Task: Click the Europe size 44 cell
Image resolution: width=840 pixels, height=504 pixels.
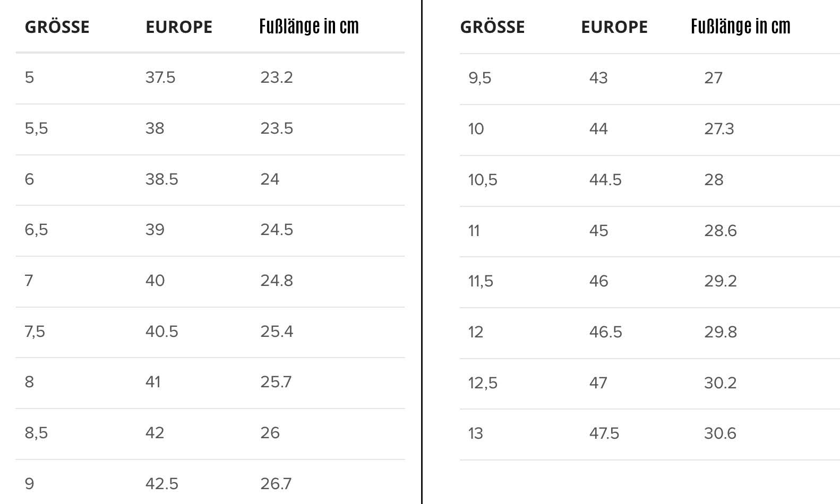Action: click(x=598, y=129)
